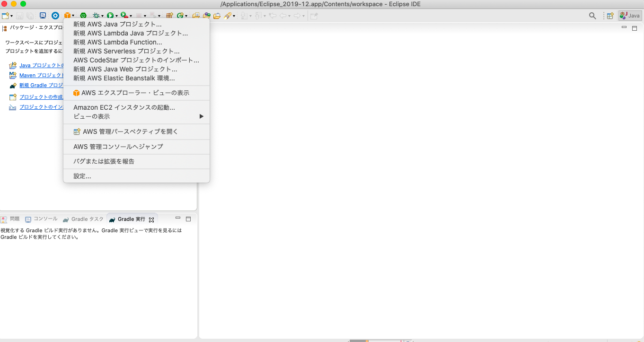
Task: Click the green power button toolbar icon
Action: point(83,16)
